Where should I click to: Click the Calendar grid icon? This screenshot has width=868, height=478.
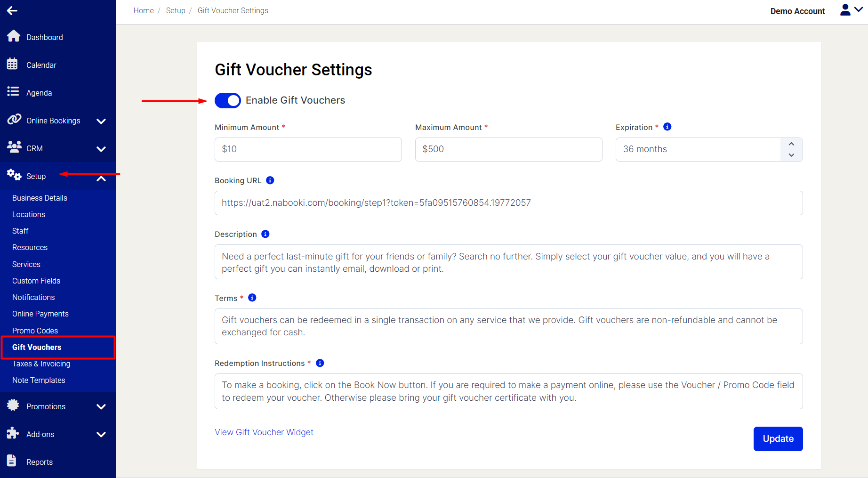12,64
